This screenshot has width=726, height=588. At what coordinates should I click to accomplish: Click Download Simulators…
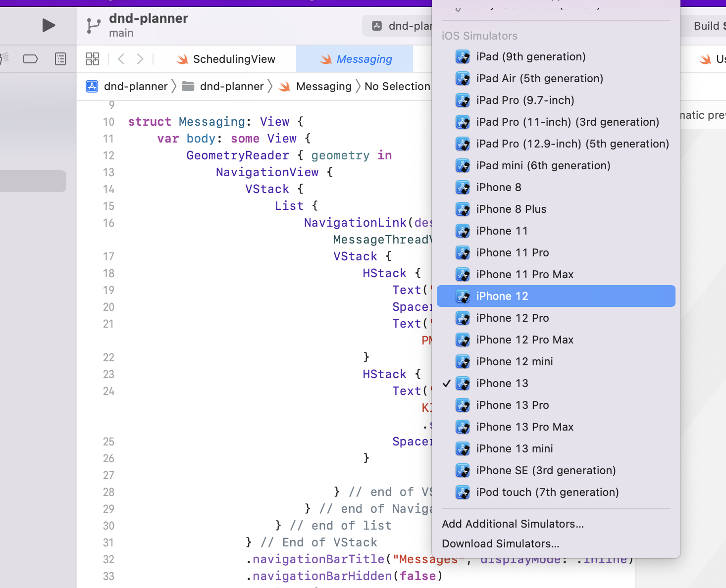500,543
